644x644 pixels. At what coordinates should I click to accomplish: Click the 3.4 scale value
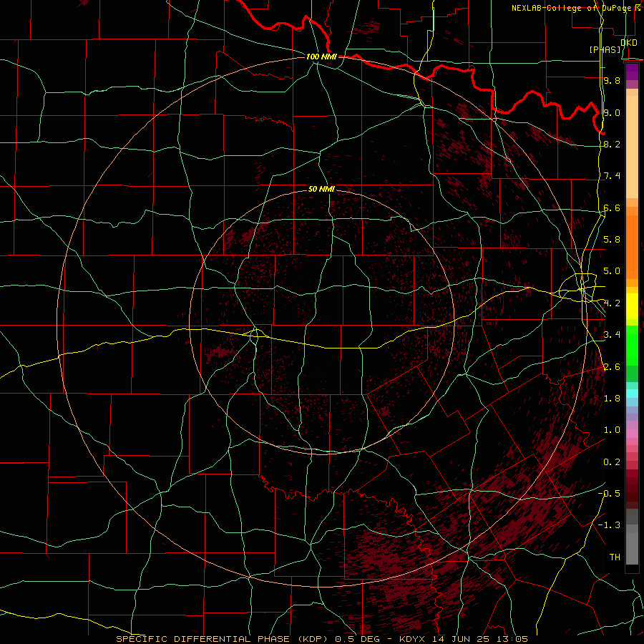[x=612, y=335]
